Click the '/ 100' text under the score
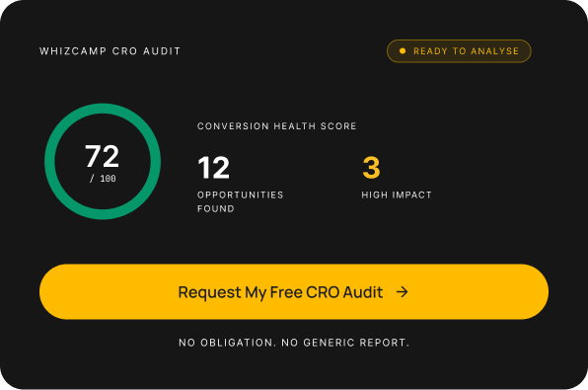This screenshot has width=588, height=390. tap(103, 179)
